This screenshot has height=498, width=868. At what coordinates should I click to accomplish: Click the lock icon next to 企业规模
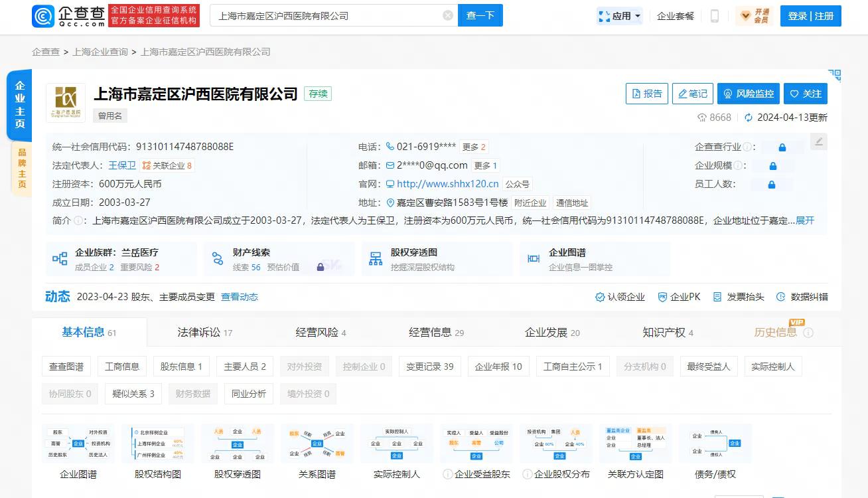pos(773,166)
